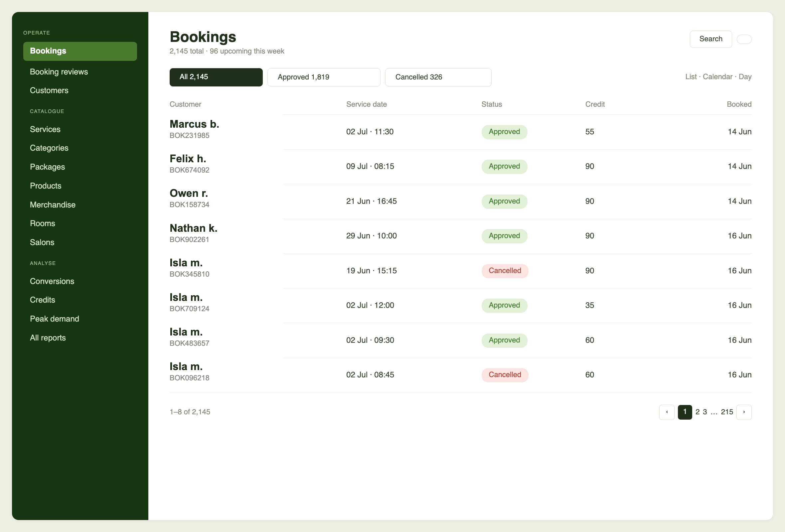
Task: Open Customers in the sidebar
Action: point(49,90)
